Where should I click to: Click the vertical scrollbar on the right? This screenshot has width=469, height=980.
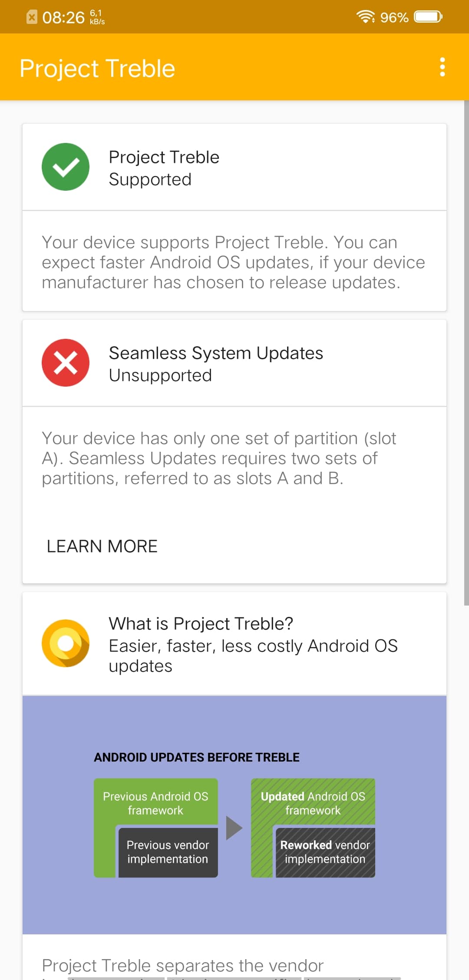(466, 353)
